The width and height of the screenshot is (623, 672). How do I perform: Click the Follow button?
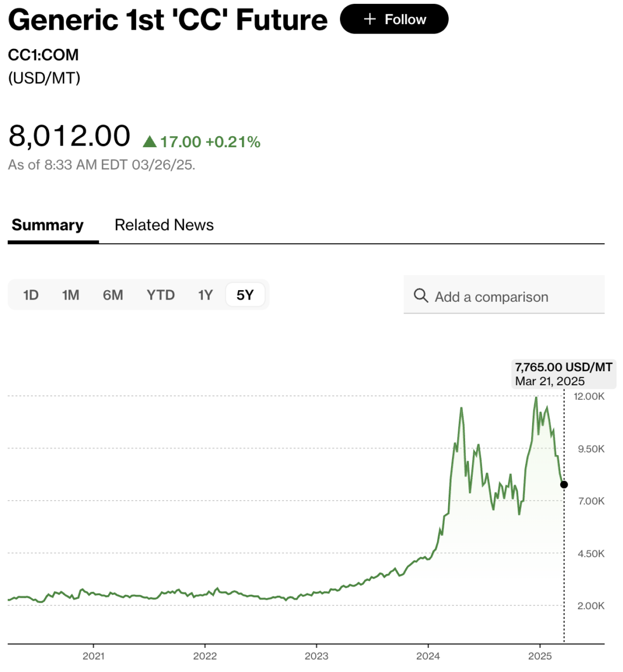(394, 19)
